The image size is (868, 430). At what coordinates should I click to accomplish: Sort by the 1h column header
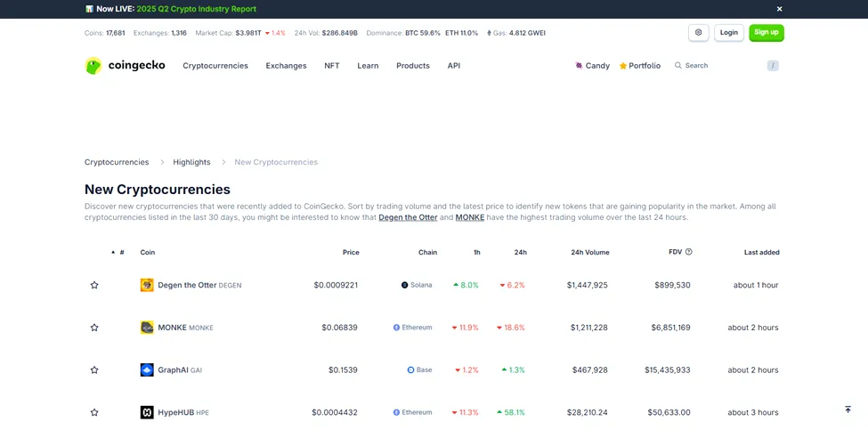(x=476, y=252)
